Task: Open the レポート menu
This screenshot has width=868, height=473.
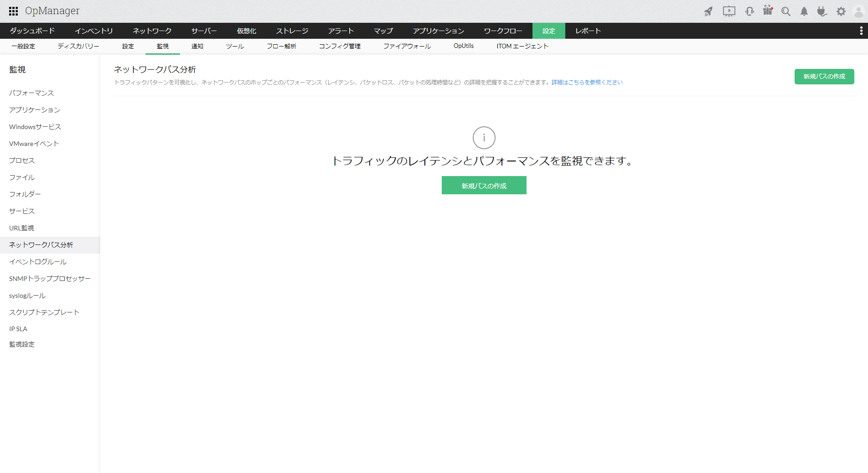Action: click(587, 31)
